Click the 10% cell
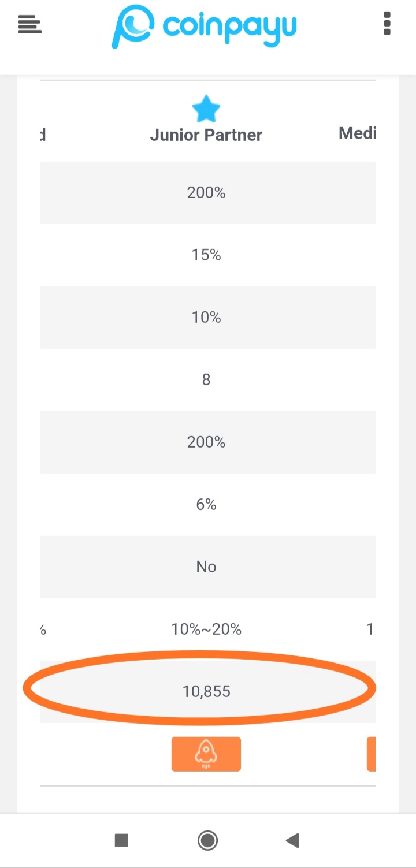The width and height of the screenshot is (416, 868). (206, 317)
